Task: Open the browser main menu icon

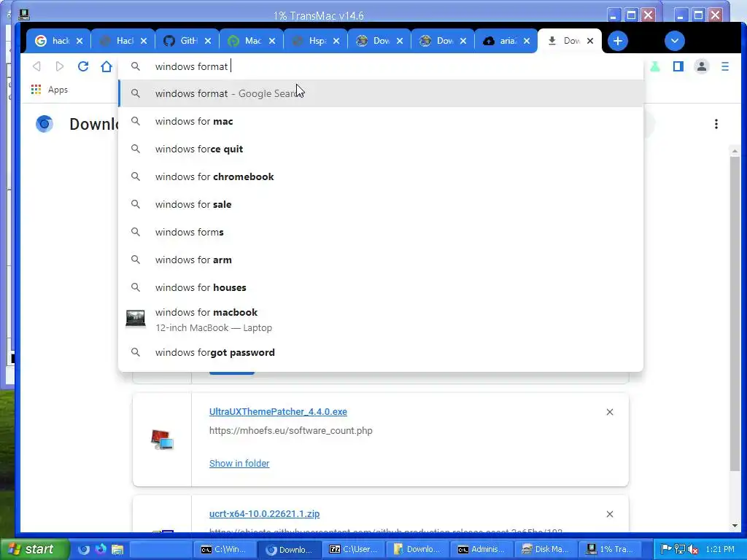Action: point(725,66)
